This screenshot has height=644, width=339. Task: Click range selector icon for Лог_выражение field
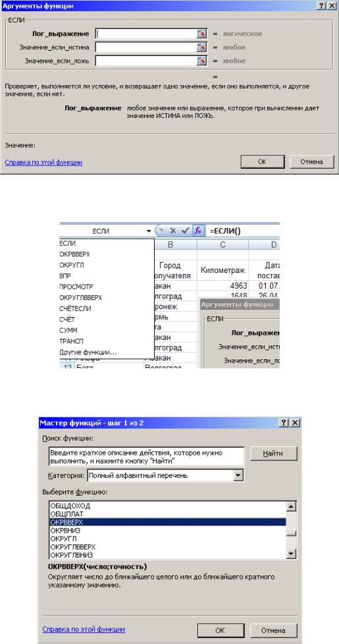coord(201,34)
